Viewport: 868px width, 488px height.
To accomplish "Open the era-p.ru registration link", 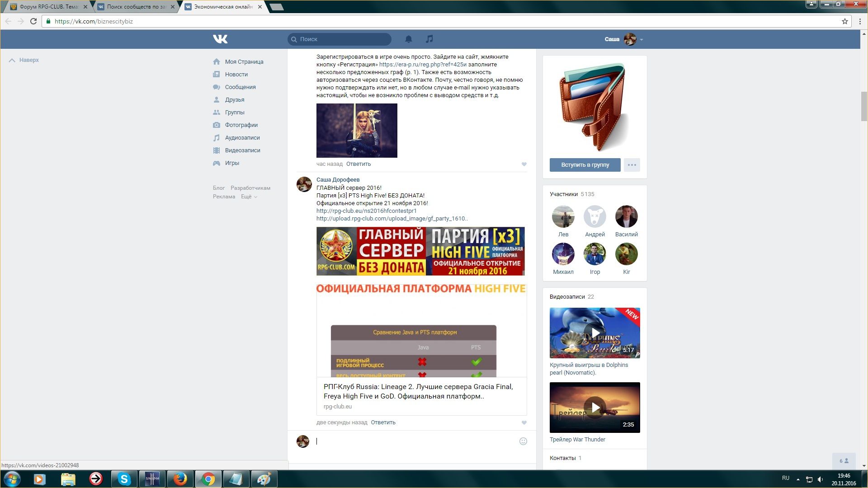I will coord(423,65).
